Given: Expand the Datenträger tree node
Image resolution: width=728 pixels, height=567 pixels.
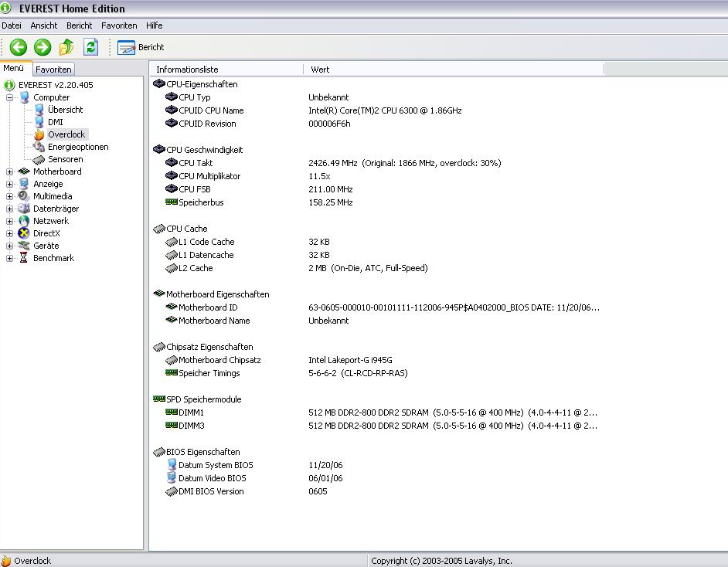Looking at the screenshot, I should pos(9,209).
